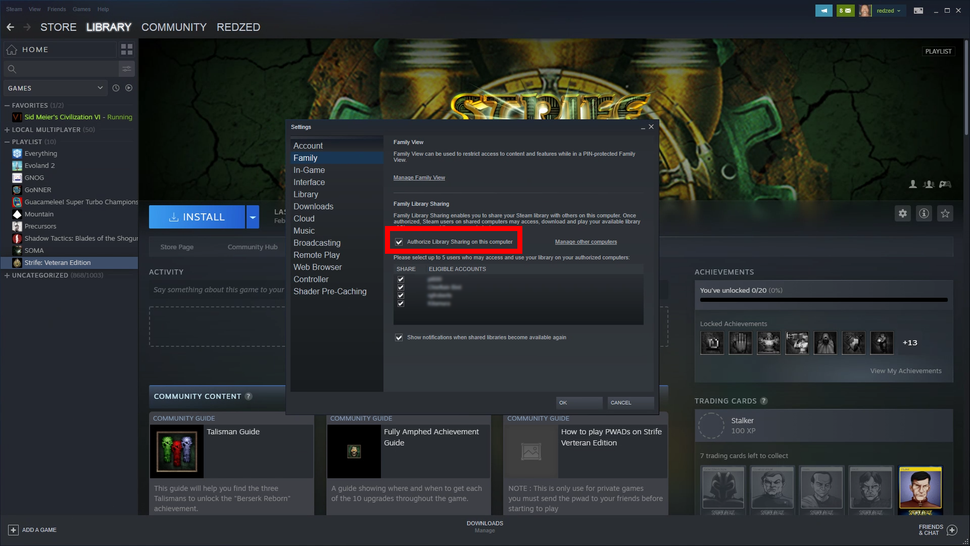The width and height of the screenshot is (970, 546).
Task: Open the Friends menu
Action: [56, 9]
